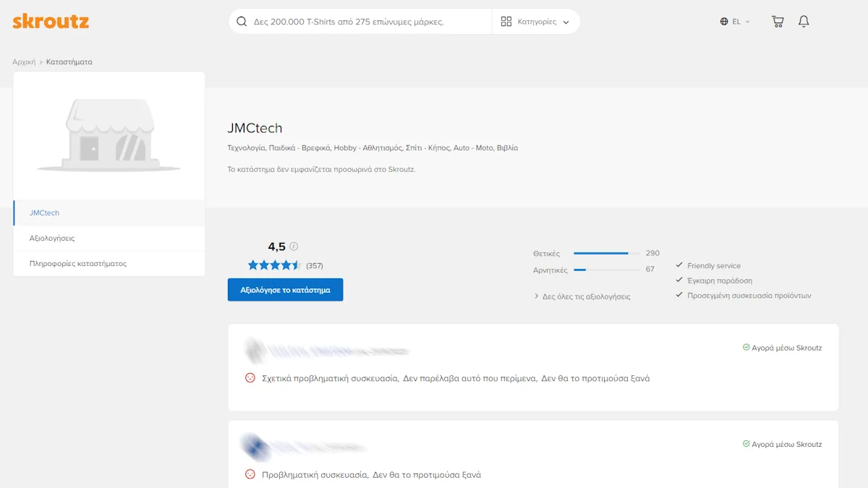Click the categories grid icon
868x488 pixels.
506,22
